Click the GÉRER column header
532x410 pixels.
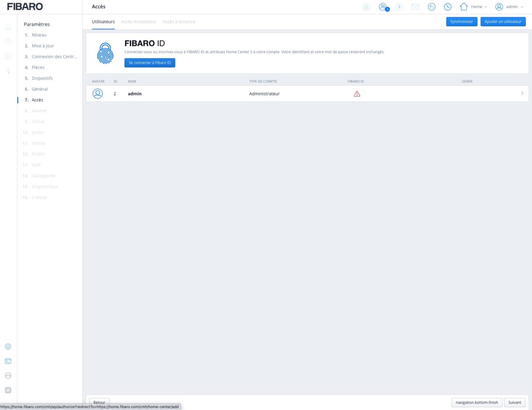[467, 81]
